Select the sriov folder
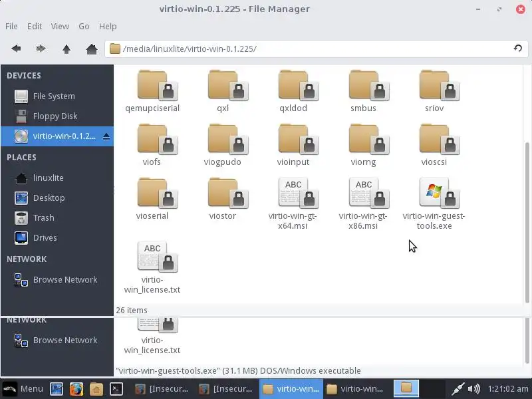The image size is (532, 399). tap(434, 91)
